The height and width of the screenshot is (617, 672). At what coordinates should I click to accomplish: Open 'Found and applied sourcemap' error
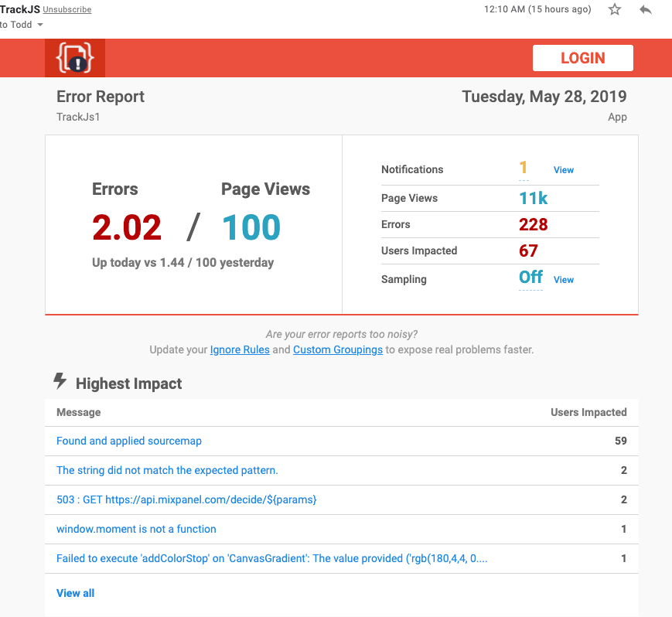point(129,441)
